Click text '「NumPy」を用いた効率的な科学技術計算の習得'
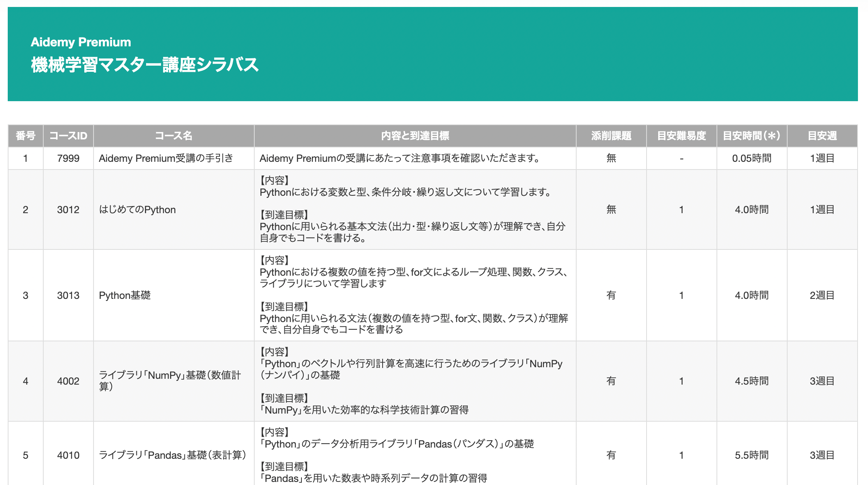 pyautogui.click(x=364, y=410)
